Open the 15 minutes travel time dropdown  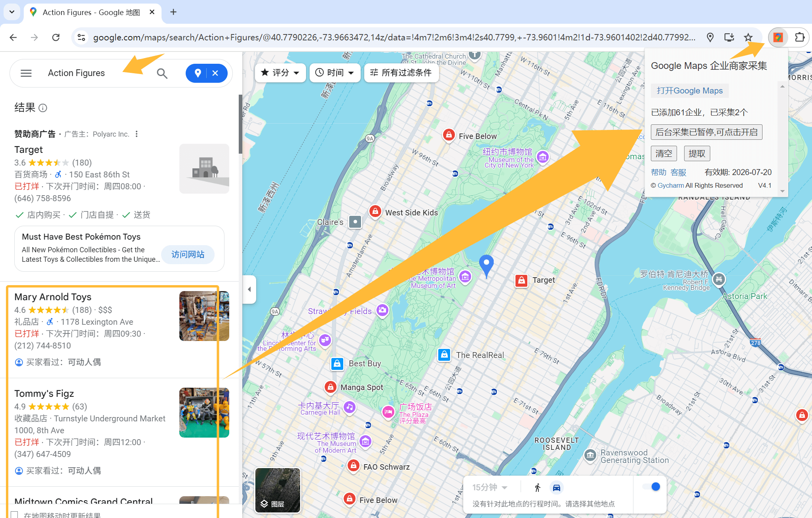pos(490,487)
